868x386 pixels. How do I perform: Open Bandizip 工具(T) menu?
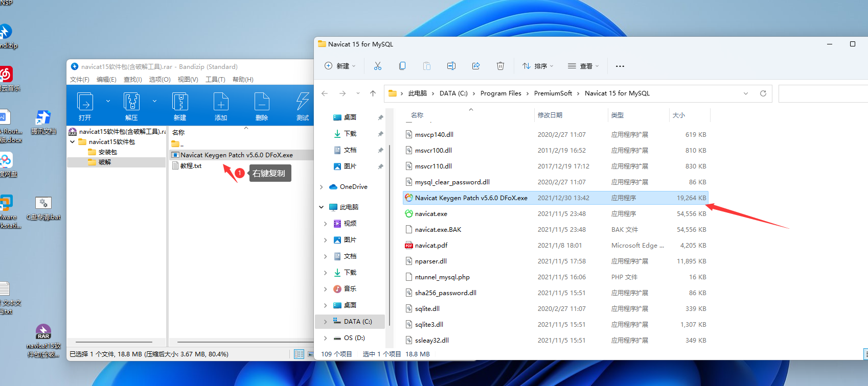[x=215, y=80]
